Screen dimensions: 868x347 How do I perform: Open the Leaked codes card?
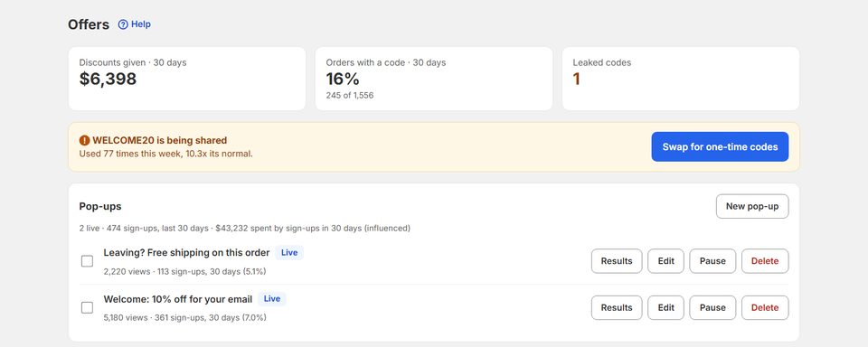point(681,79)
